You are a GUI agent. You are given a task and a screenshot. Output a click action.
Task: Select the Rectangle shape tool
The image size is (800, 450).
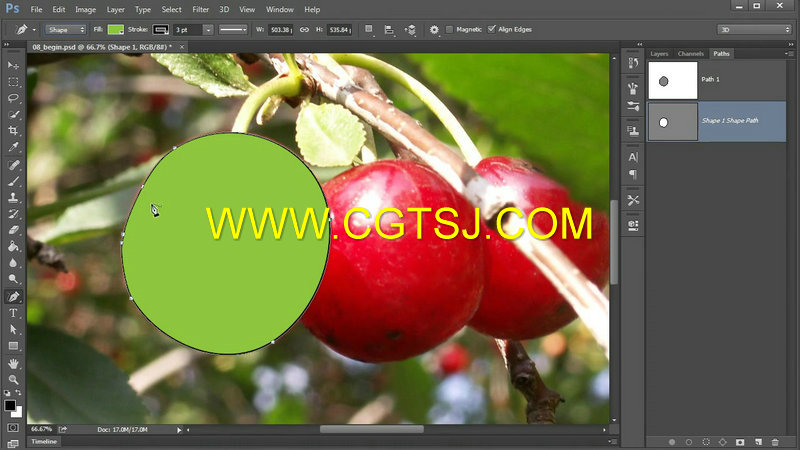(x=13, y=345)
